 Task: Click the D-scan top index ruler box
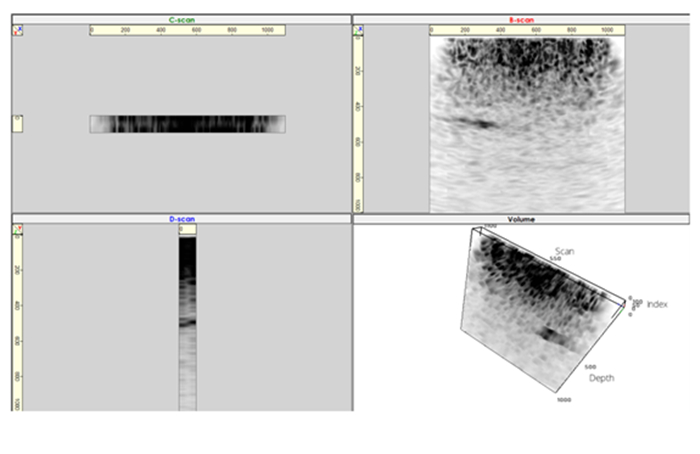(x=187, y=230)
